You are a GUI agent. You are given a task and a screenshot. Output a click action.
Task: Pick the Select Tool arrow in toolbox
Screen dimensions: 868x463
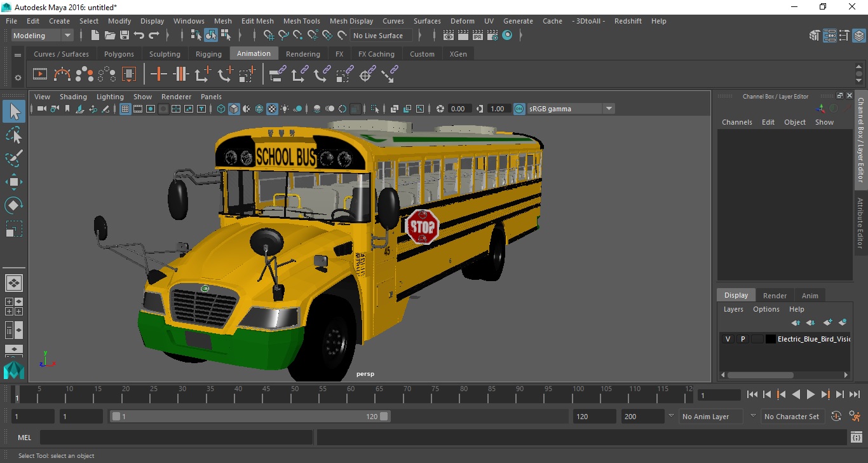coord(14,111)
